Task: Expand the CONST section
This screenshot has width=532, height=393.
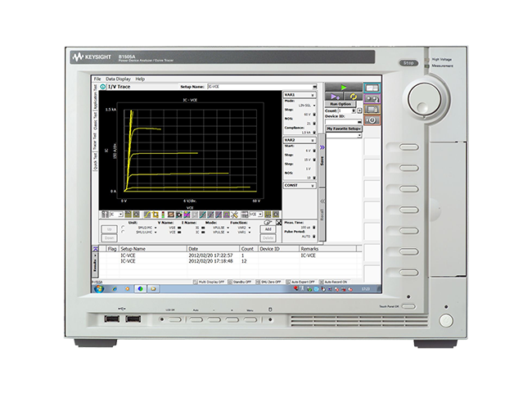Action: coord(313,186)
